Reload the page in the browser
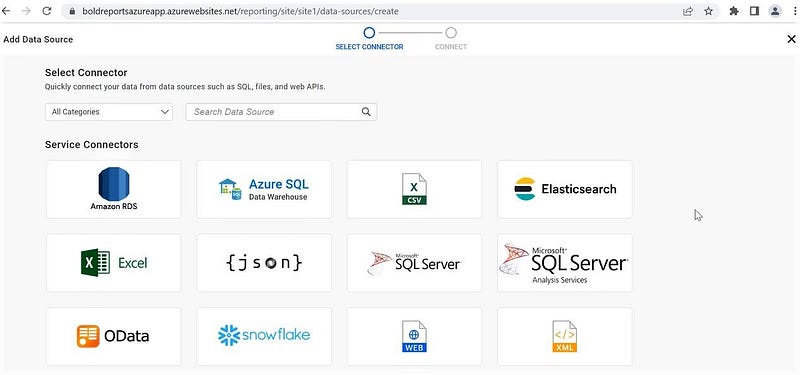Viewport: 800px width, 375px height. 46,11
